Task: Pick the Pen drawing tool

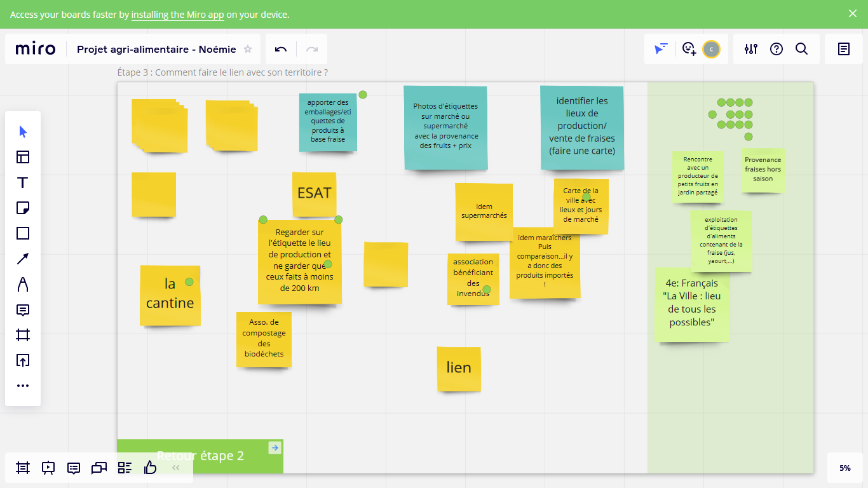Action: pos(23,284)
